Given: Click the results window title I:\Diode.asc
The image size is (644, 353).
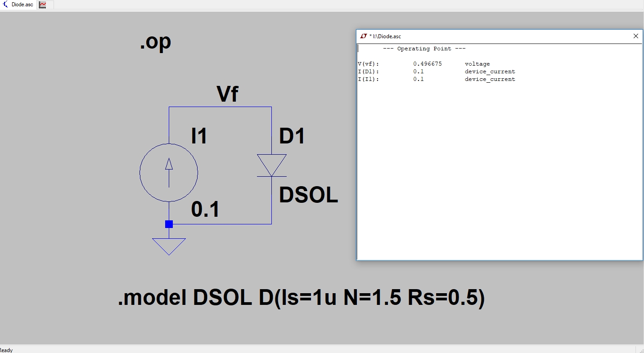Looking at the screenshot, I should [x=385, y=36].
